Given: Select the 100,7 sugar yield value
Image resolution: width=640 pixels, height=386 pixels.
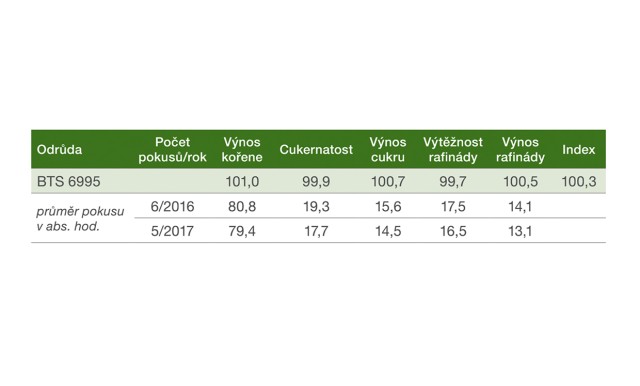Looking at the screenshot, I should [388, 182].
